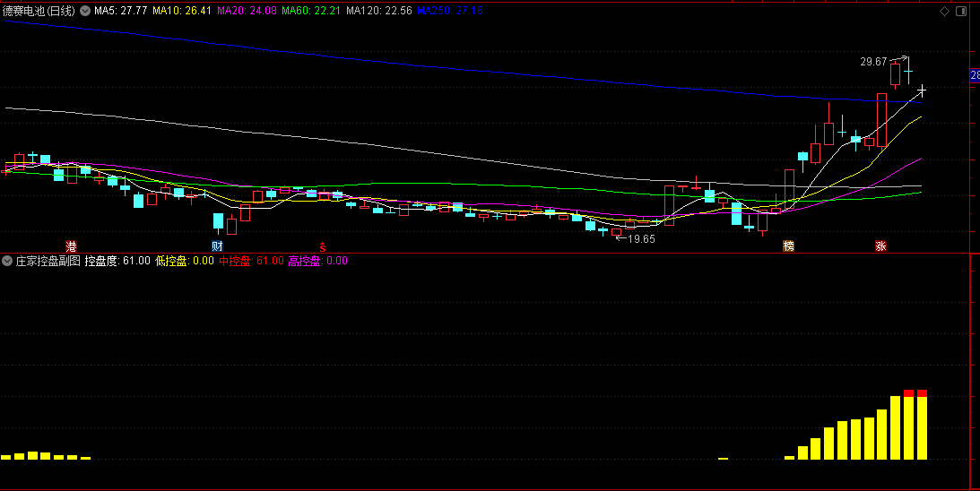Click the 19.65 low price label

(641, 238)
